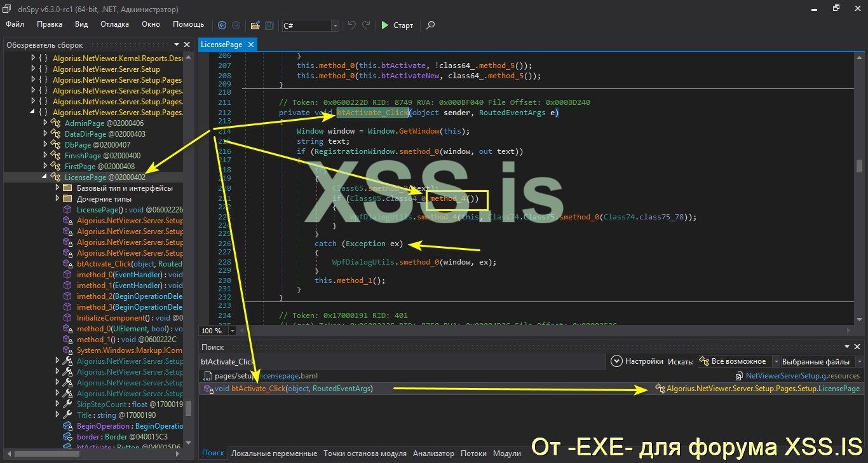
Task: Expand the Дочерние типы folder
Action: pyautogui.click(x=57, y=198)
